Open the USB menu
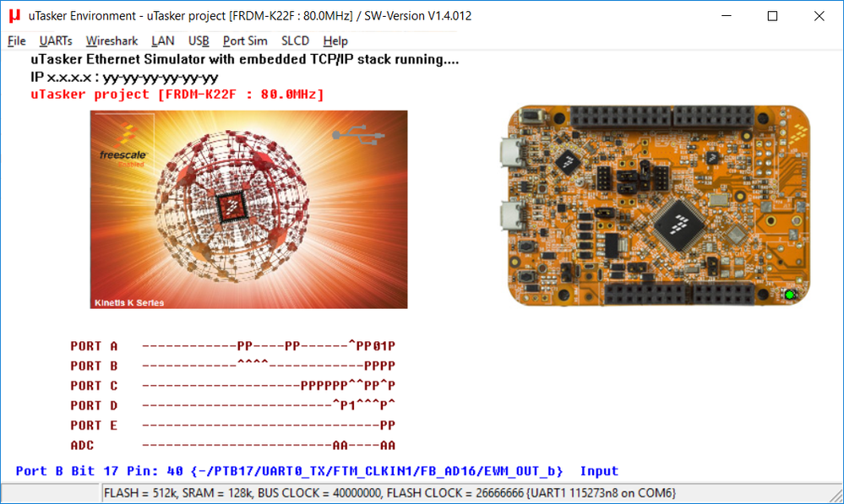844x504 pixels. tap(199, 41)
